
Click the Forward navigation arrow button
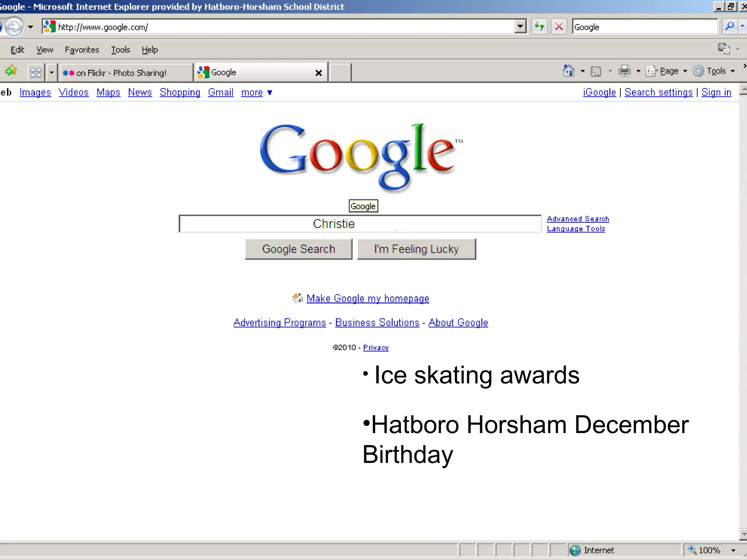[x=14, y=27]
